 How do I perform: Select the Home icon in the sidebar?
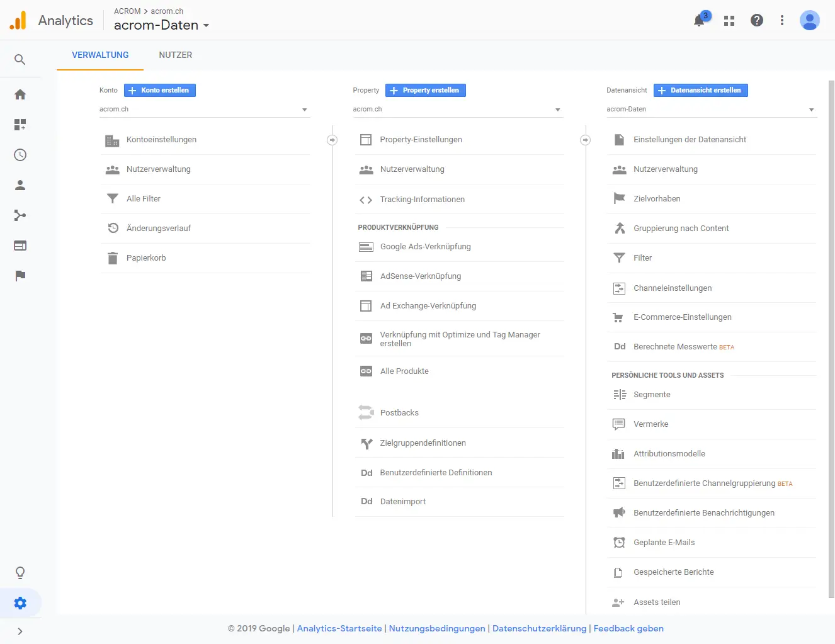(20, 94)
